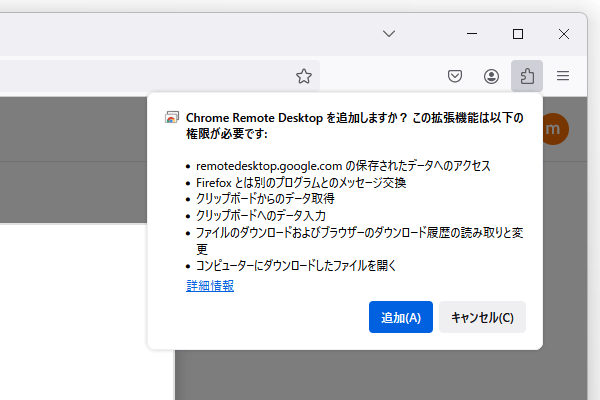The height and width of the screenshot is (400, 600).
Task: Click the orange 'm' profile avatar
Action: click(x=555, y=129)
